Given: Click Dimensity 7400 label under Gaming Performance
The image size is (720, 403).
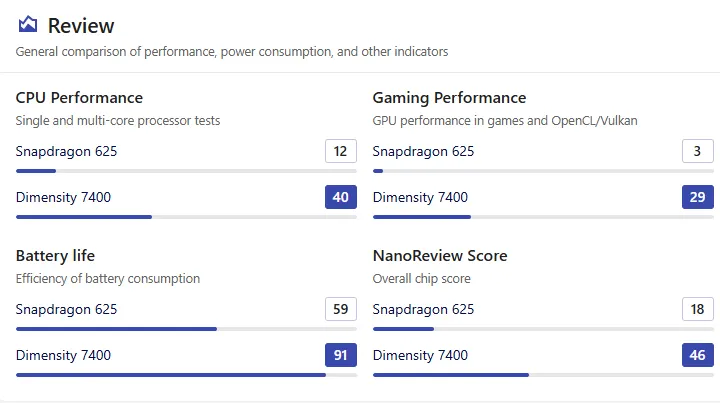Looking at the screenshot, I should pos(420,197).
